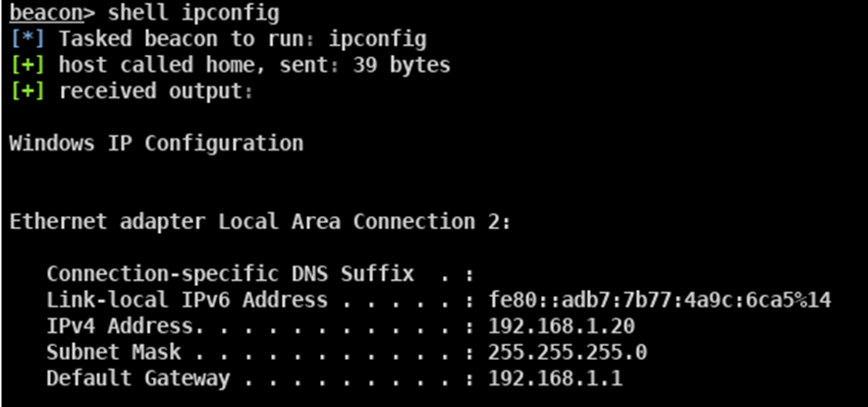Click the 'Tasked beacon to run' message
This screenshot has height=407, width=868.
coord(243,39)
